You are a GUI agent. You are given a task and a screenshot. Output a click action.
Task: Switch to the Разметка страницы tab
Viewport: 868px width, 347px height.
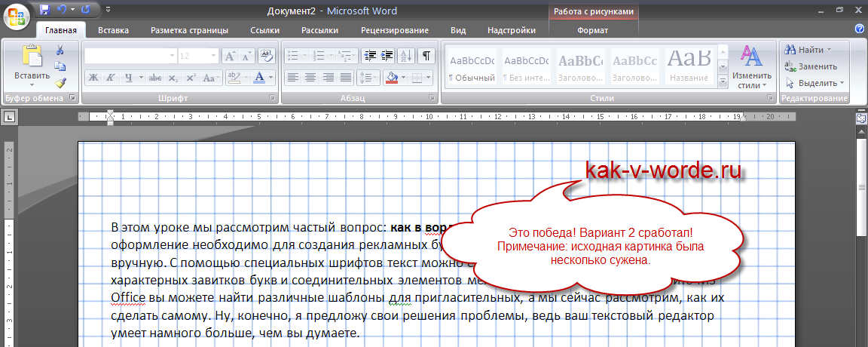tap(189, 30)
